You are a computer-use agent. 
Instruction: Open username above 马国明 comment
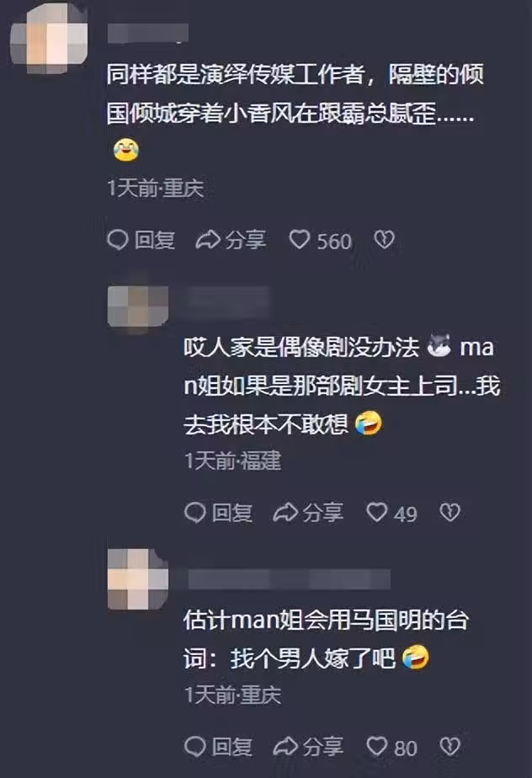click(x=289, y=579)
